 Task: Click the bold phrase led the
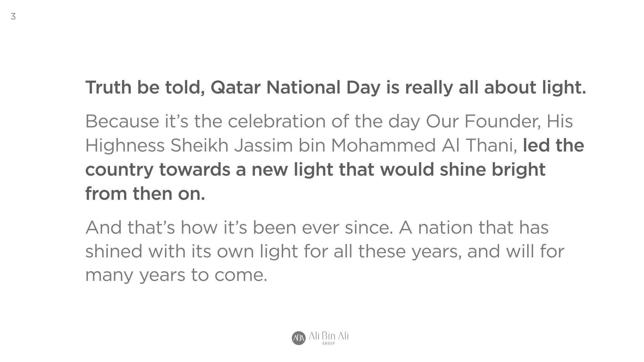click(553, 145)
